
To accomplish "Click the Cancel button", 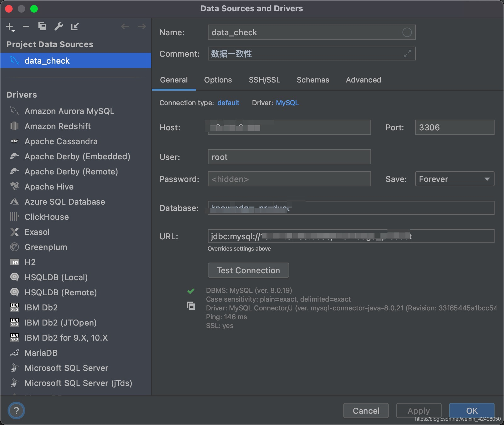I will coord(366,411).
